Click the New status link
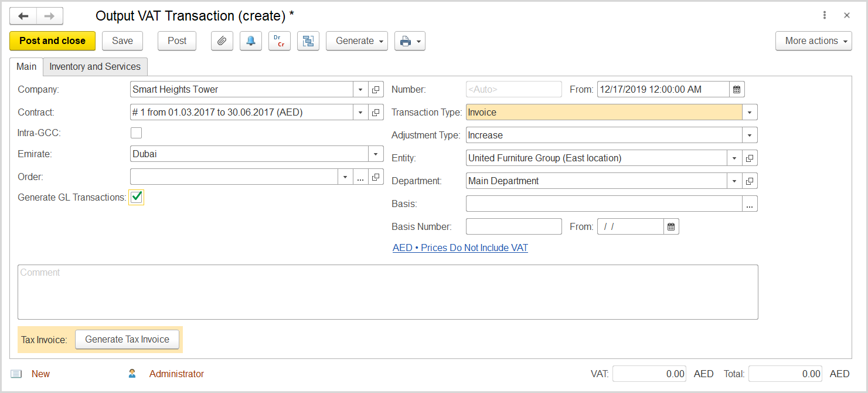The width and height of the screenshot is (868, 393). pos(40,374)
